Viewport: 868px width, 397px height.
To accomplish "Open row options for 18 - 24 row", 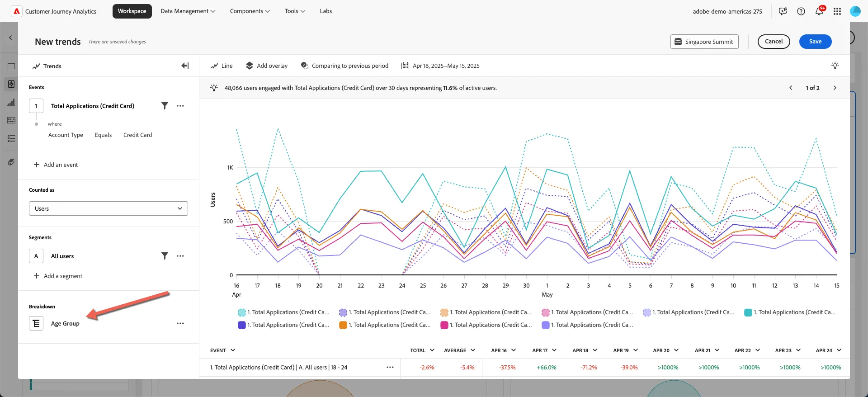I will pyautogui.click(x=390, y=367).
